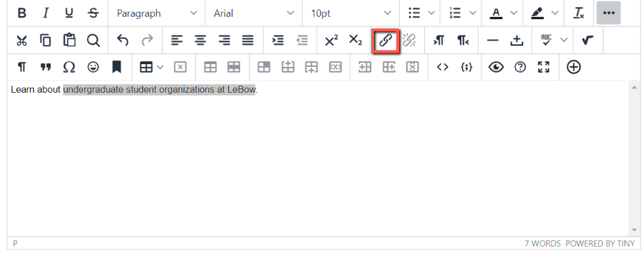This screenshot has width=644, height=253.
Task: Open table row properties
Action: coord(234,67)
